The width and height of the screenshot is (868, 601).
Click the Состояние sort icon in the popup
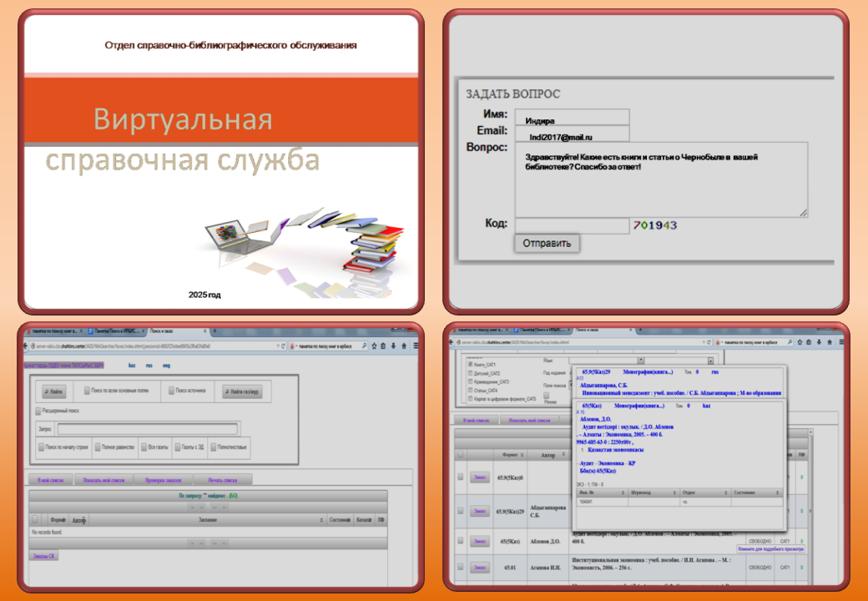pyautogui.click(x=778, y=492)
